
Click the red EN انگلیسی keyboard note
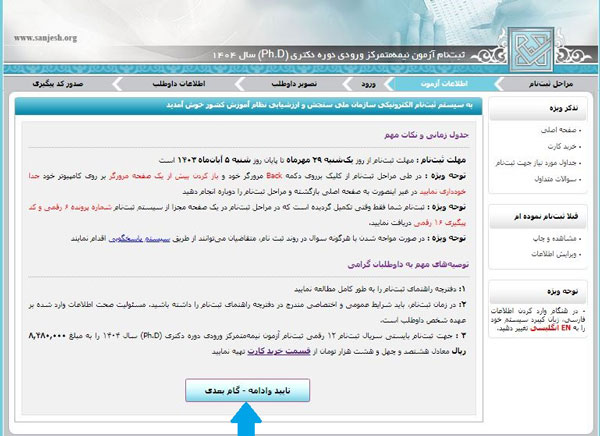[550, 328]
